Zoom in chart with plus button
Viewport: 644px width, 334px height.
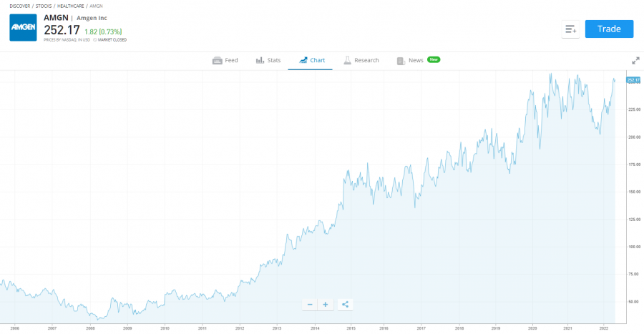coord(326,305)
